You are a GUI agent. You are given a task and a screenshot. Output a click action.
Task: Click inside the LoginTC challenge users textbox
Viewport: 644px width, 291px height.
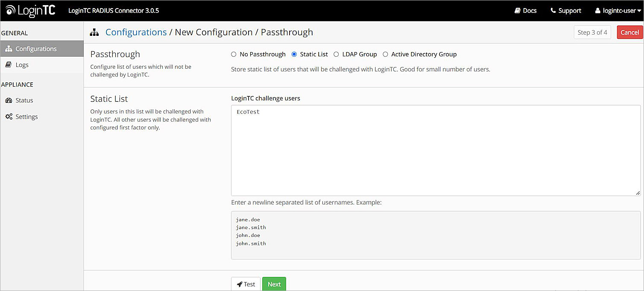436,149
